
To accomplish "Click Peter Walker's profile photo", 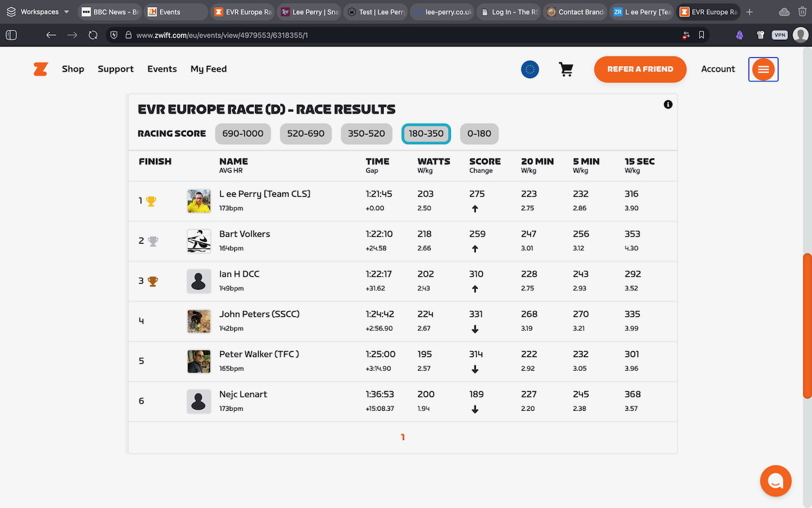I will click(x=199, y=361).
